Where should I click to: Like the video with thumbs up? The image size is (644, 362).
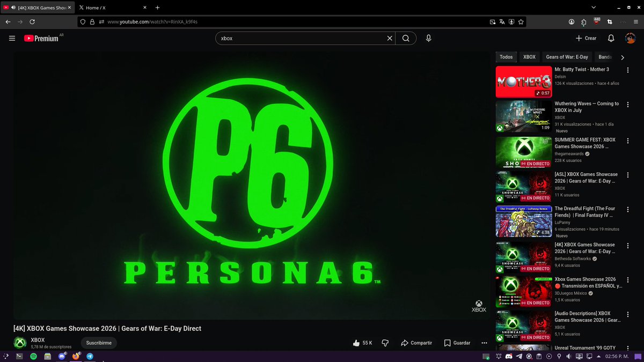(x=363, y=343)
